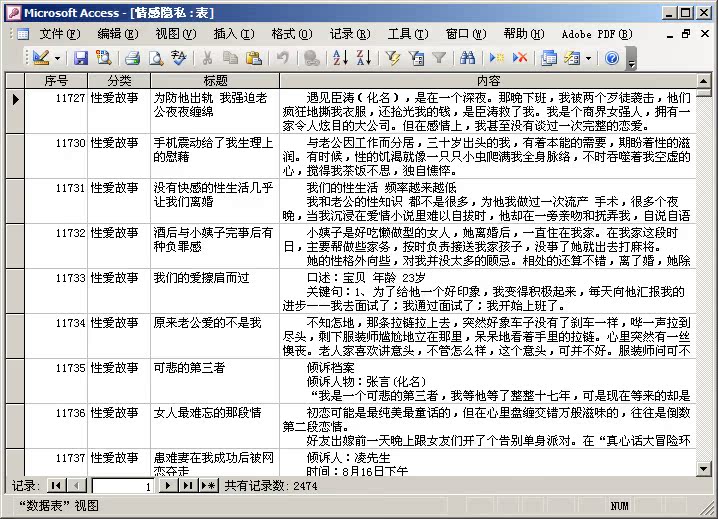This screenshot has height=519, width=718.
Task: Run the Spelling check icon
Action: pyautogui.click(x=179, y=58)
